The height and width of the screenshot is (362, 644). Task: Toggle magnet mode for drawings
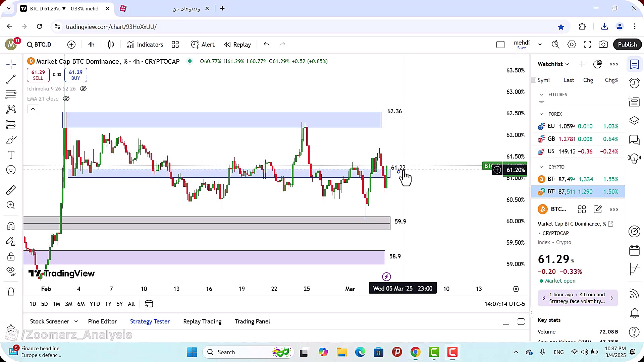[x=11, y=226]
